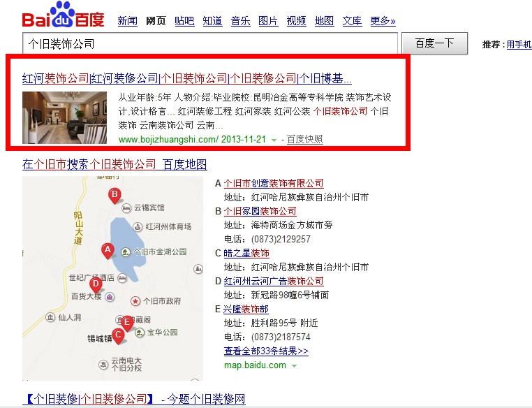Select red map marker D
Screen dimensions: 532x408
pos(96,284)
